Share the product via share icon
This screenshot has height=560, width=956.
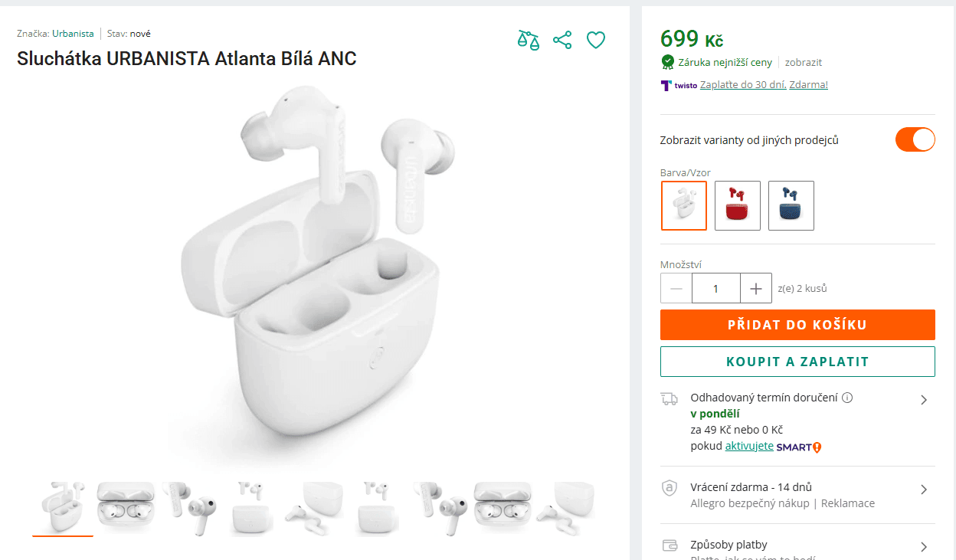click(x=562, y=40)
